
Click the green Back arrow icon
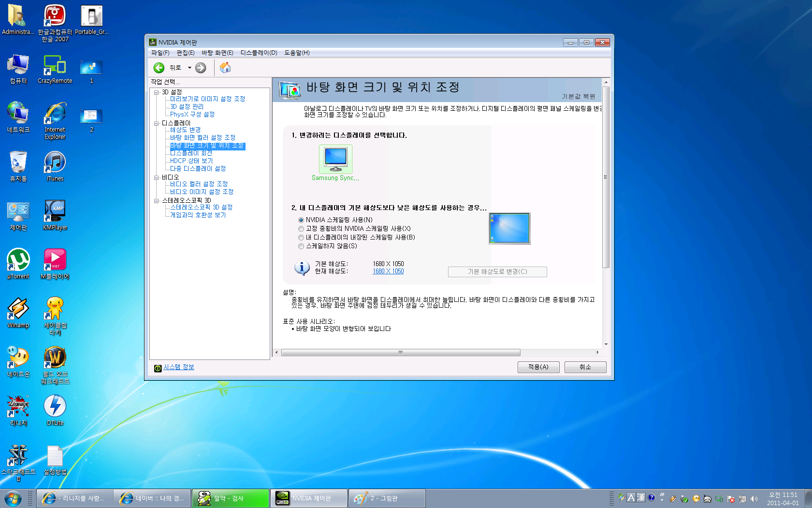[x=159, y=68]
